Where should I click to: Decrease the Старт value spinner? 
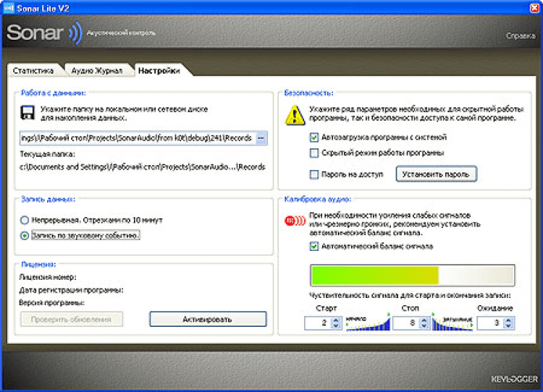(x=335, y=326)
